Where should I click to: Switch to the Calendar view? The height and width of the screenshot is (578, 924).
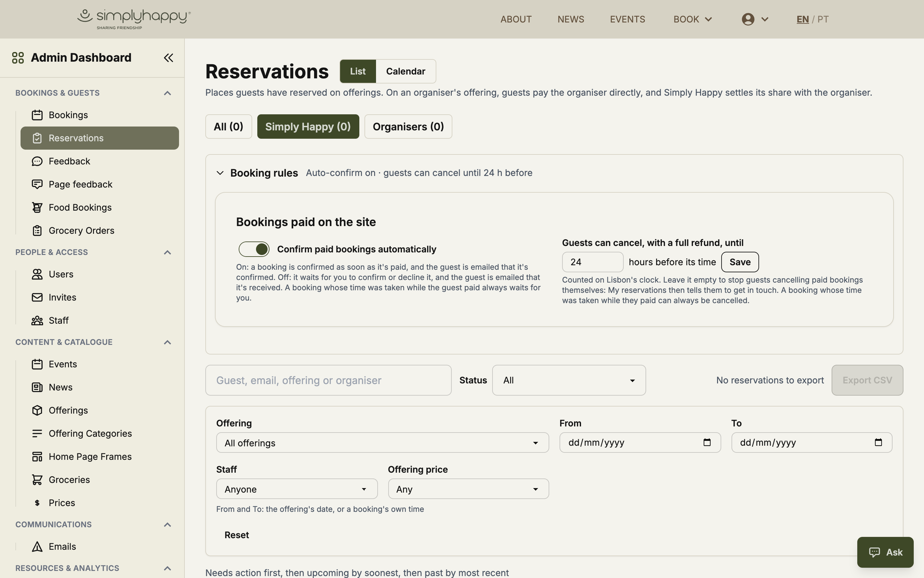click(406, 71)
